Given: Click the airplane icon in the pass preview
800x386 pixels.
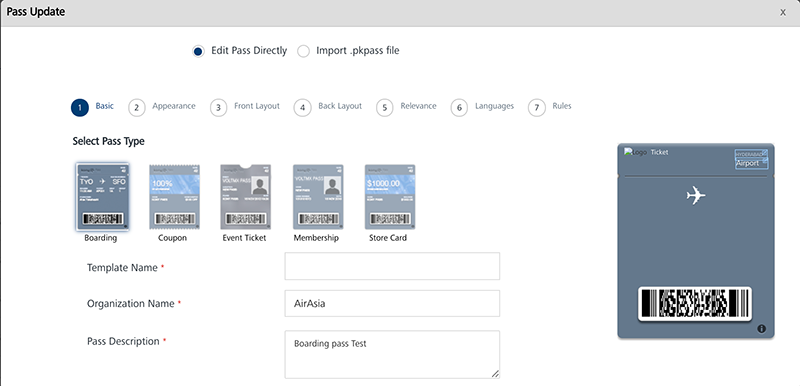Looking at the screenshot, I should pyautogui.click(x=696, y=196).
